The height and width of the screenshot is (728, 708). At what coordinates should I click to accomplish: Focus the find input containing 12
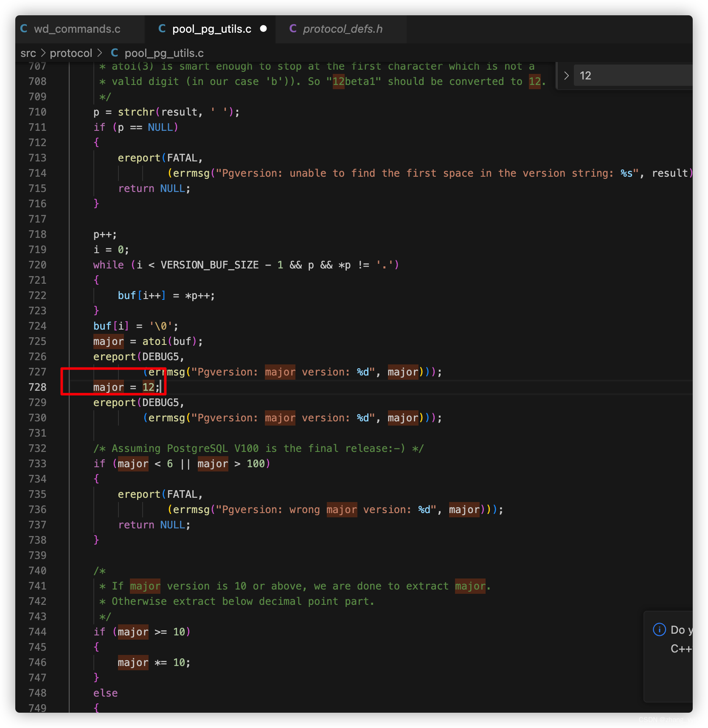(x=632, y=76)
